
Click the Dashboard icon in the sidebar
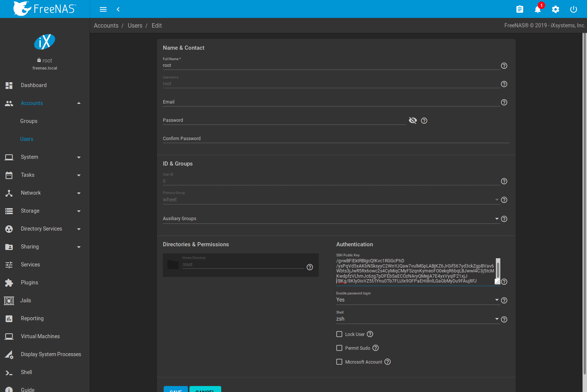click(9, 85)
